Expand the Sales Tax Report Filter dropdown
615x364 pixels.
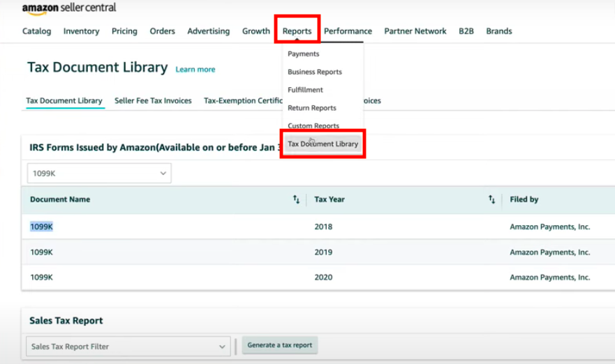click(x=130, y=346)
